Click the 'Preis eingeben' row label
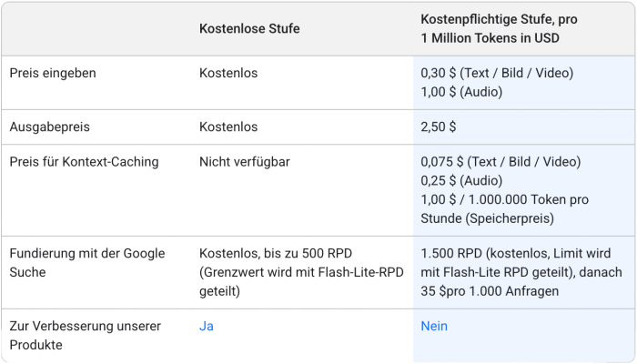Screen dimensions: 637x364 point(53,73)
